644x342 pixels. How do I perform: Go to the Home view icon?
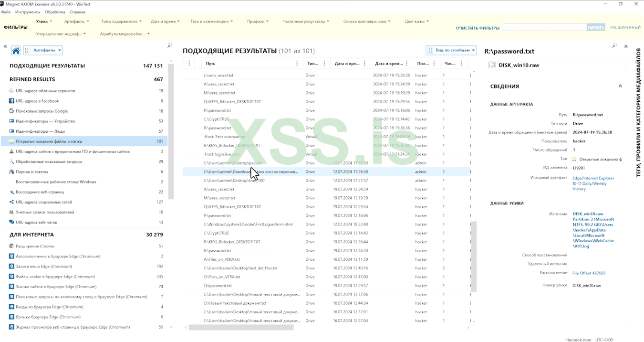pyautogui.click(x=16, y=51)
